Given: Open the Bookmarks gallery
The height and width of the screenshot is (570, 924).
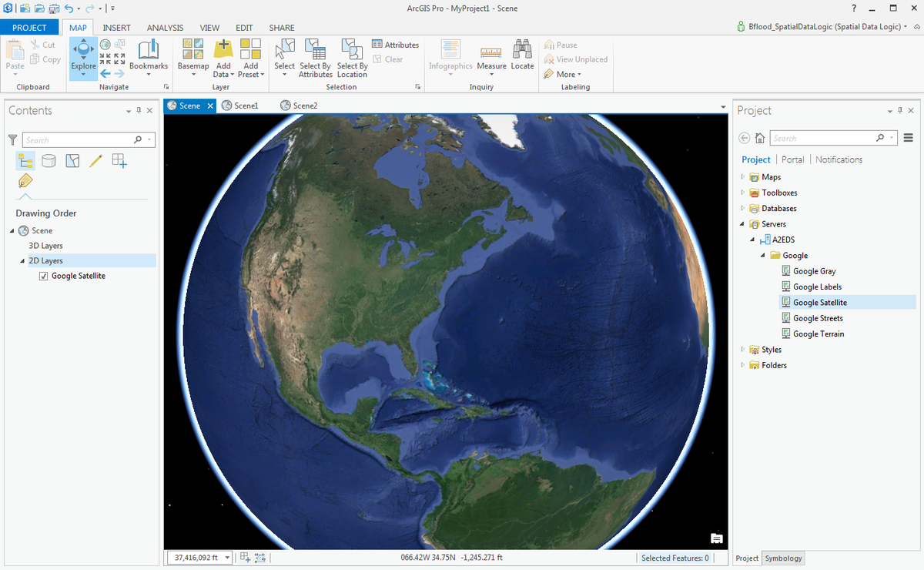Looking at the screenshot, I should coord(149,58).
